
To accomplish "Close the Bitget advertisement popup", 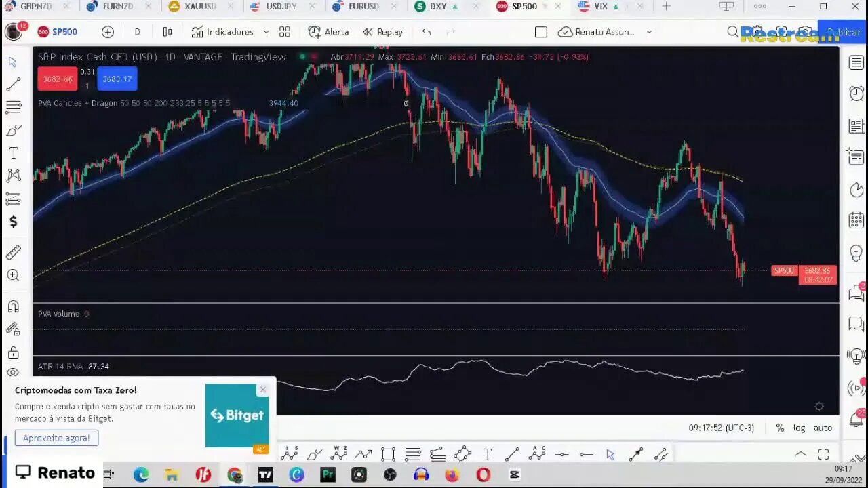I will [x=262, y=390].
